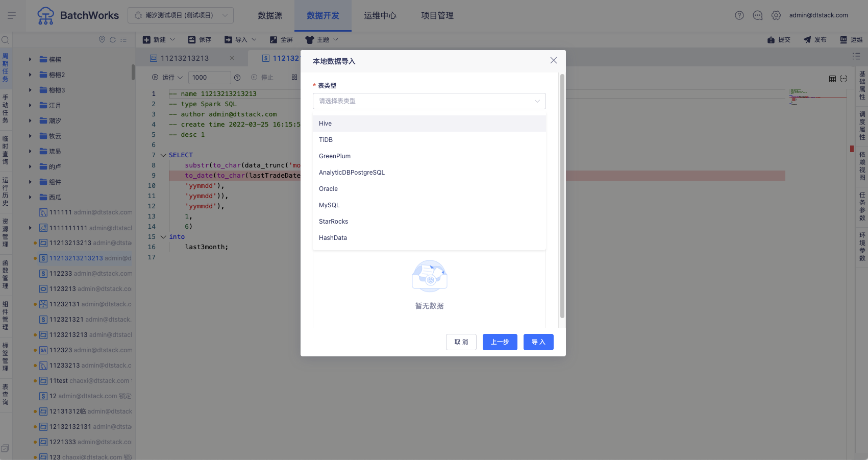The image size is (868, 460).
Task: Switch to 数据开发 top tab
Action: pos(323,15)
